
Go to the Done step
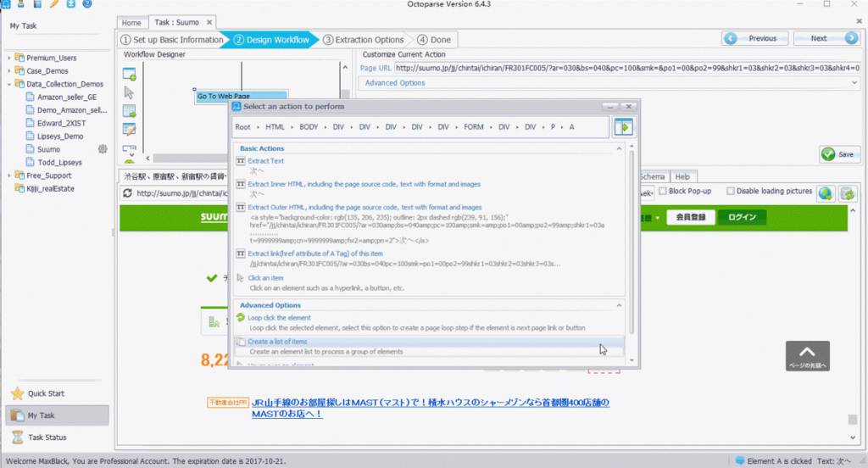click(x=435, y=40)
